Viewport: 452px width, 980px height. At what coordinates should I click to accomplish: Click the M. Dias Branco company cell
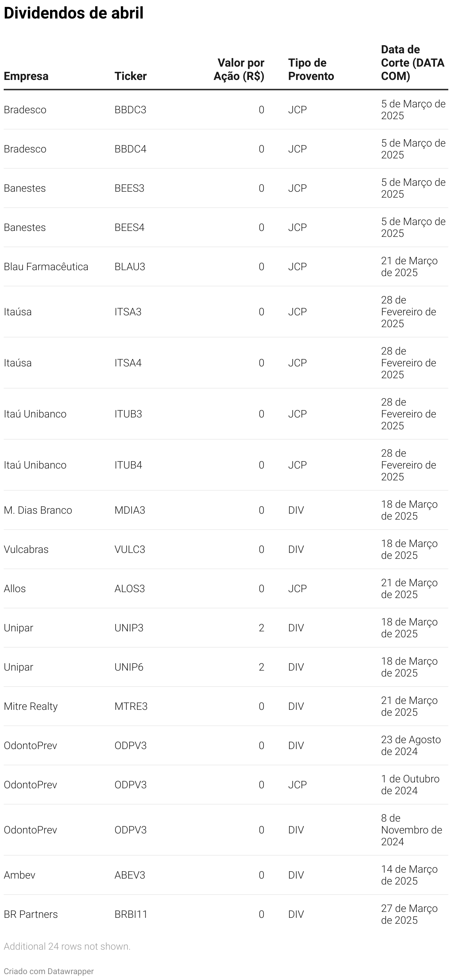tap(38, 510)
